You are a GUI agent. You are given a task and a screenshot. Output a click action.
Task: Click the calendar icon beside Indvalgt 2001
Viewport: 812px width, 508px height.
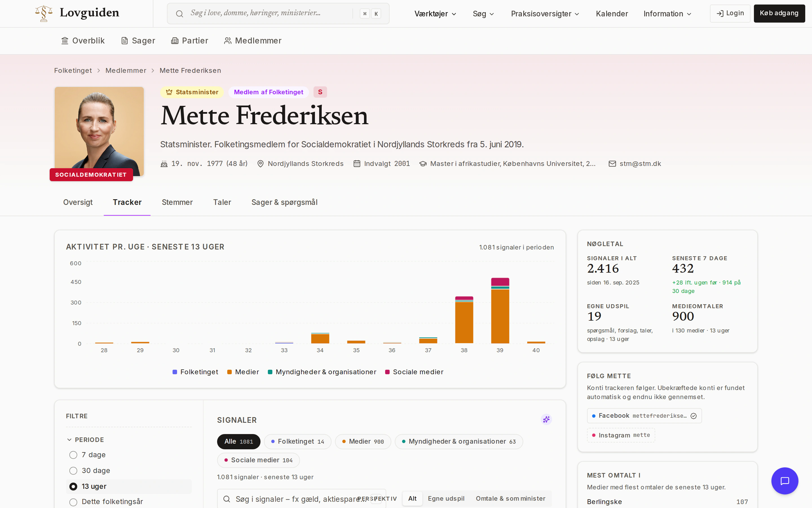pos(357,164)
